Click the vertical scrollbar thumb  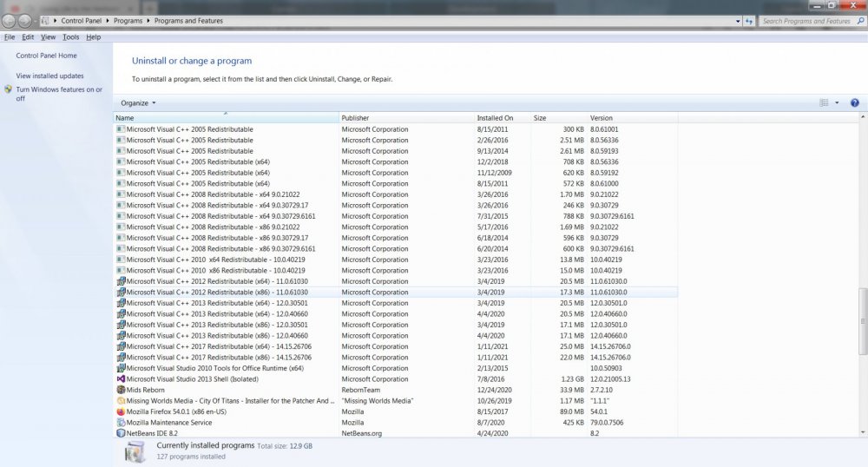[863, 321]
